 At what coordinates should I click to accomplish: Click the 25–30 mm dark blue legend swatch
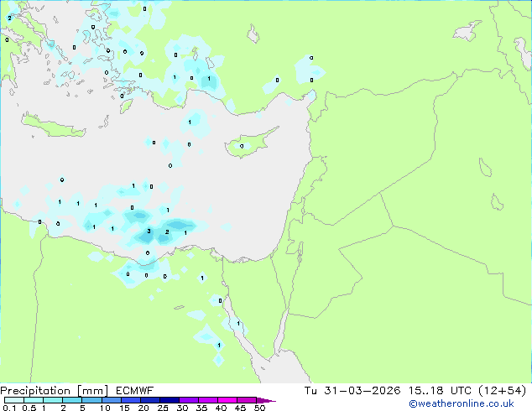(x=169, y=400)
